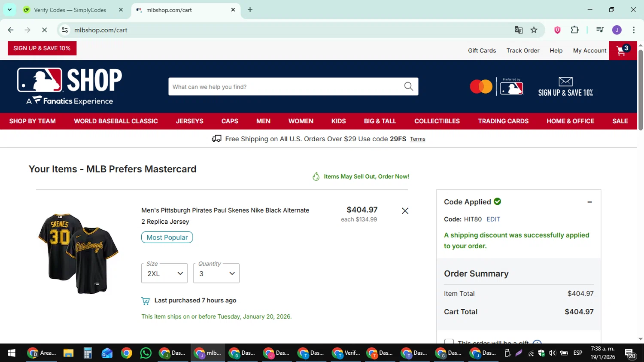Viewport: 644px width, 362px height.
Task: Click the page vertical scrollbar
Action: click(641, 90)
